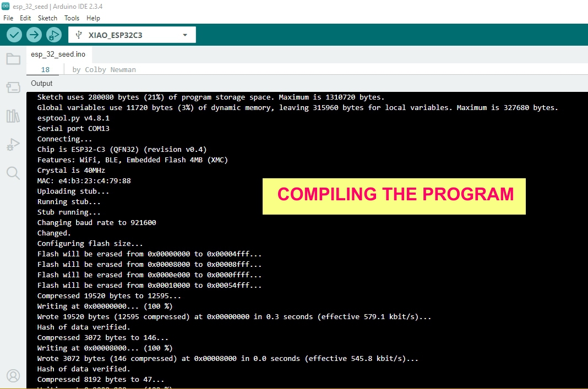This screenshot has width=588, height=389.
Task: Expand the board selector dropdown arrow
Action: pyautogui.click(x=185, y=35)
